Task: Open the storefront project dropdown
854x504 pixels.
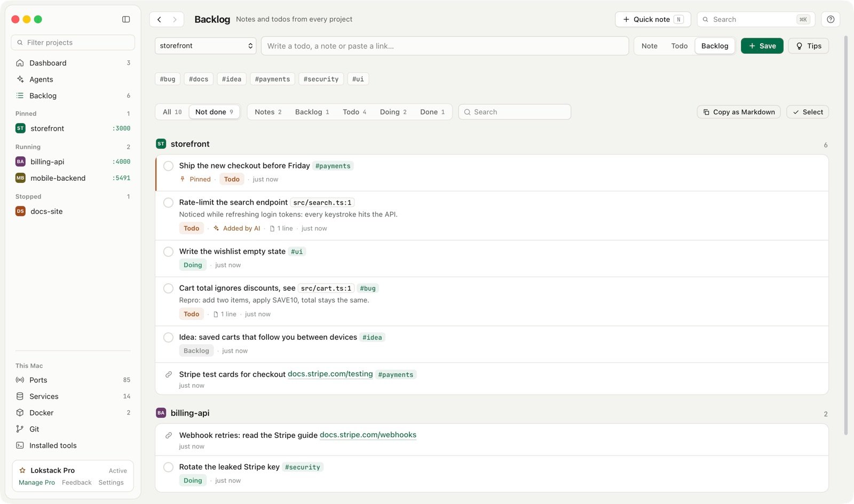Action: [x=205, y=46]
